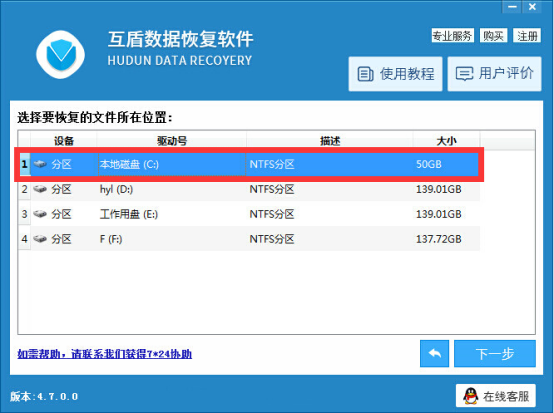This screenshot has height=413, width=554.
Task: Click the 注册 register option
Action: 527,35
